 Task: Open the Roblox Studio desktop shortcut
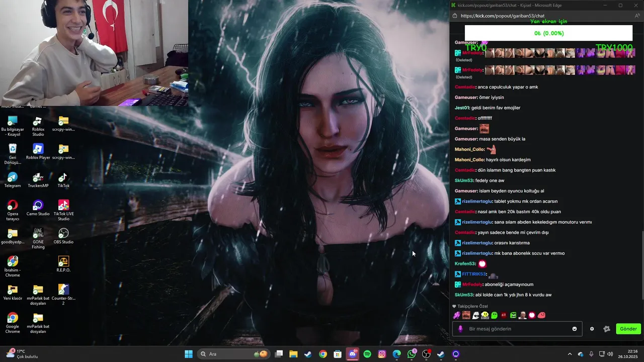pyautogui.click(x=38, y=126)
